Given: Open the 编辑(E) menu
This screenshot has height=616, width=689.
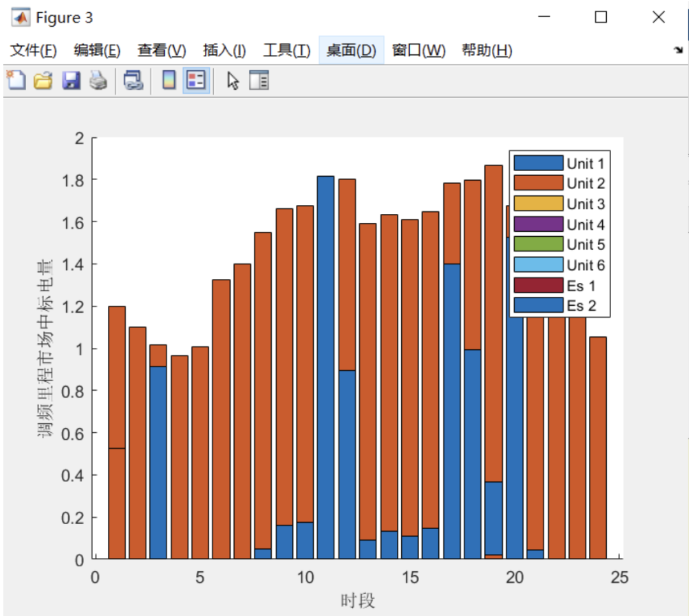Looking at the screenshot, I should [x=97, y=50].
